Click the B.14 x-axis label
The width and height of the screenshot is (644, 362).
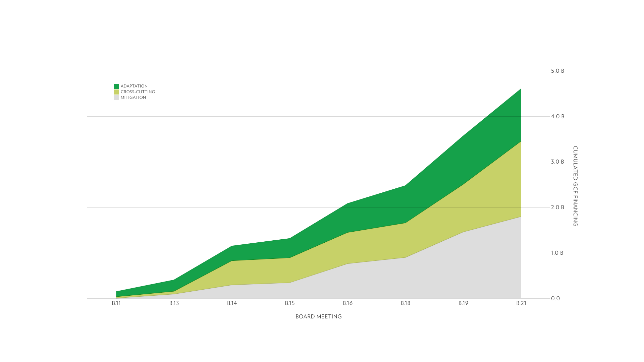click(232, 303)
